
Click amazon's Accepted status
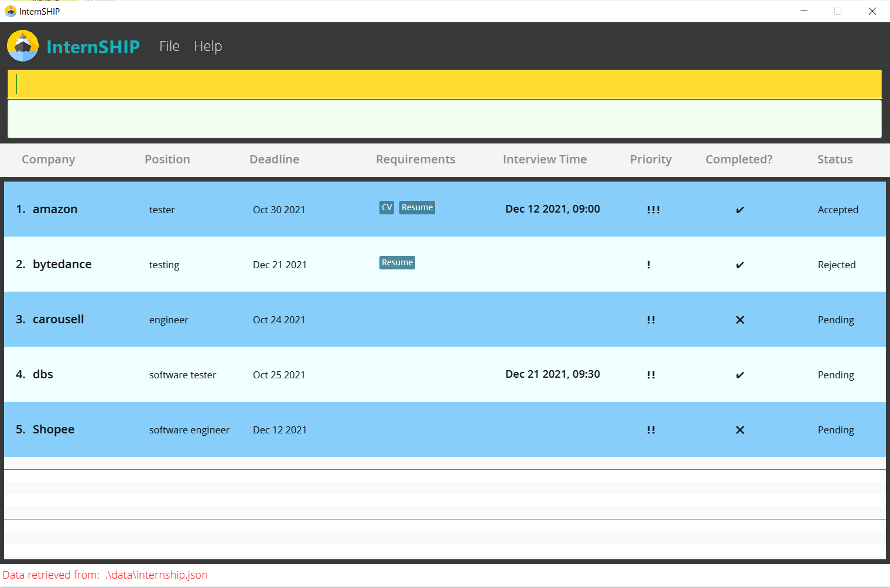click(x=838, y=210)
